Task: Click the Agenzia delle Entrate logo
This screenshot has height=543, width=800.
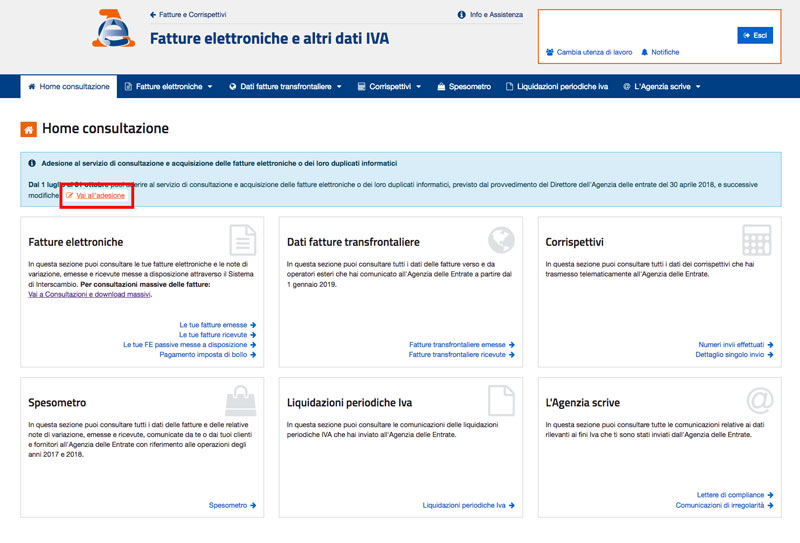Action: tap(113, 29)
